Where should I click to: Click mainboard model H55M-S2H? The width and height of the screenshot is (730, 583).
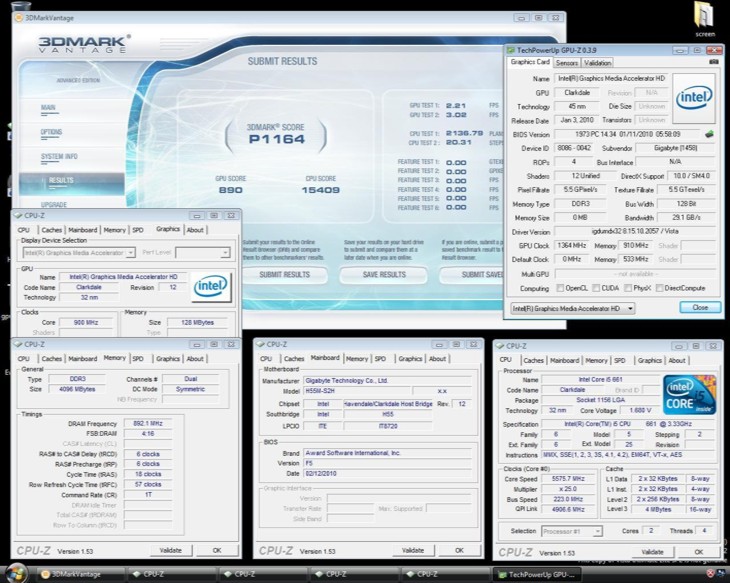(x=357, y=391)
